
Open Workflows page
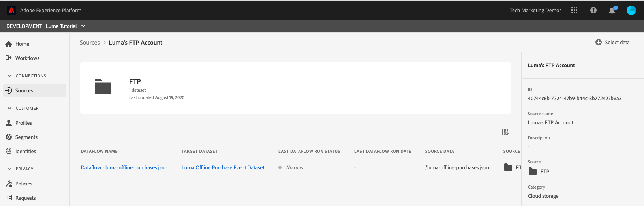27,58
